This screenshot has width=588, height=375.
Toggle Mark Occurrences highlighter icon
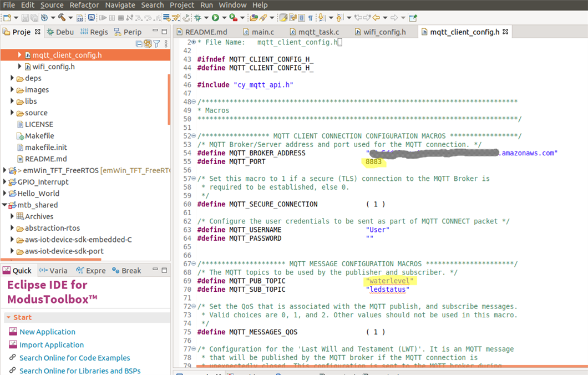tap(283, 18)
